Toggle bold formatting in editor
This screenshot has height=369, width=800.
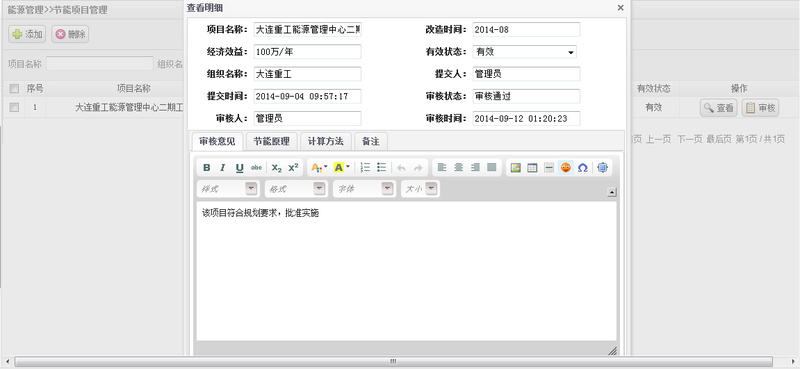[207, 168]
